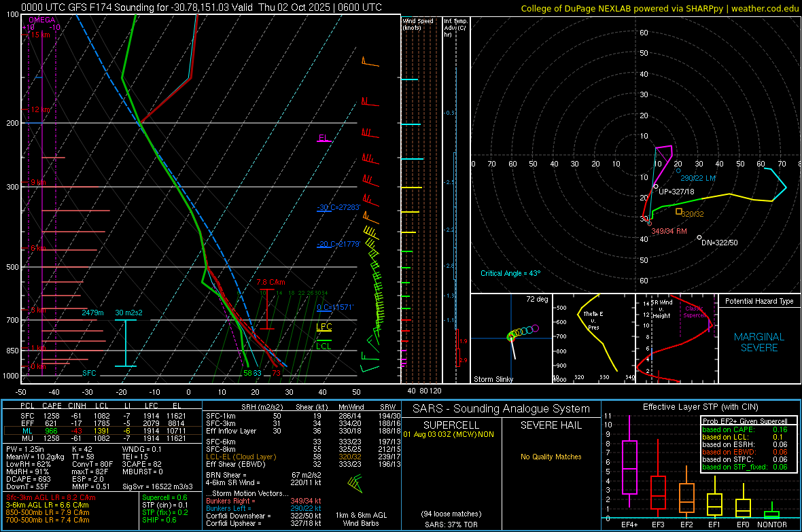Click the cyan '2479m' label

tap(92, 313)
